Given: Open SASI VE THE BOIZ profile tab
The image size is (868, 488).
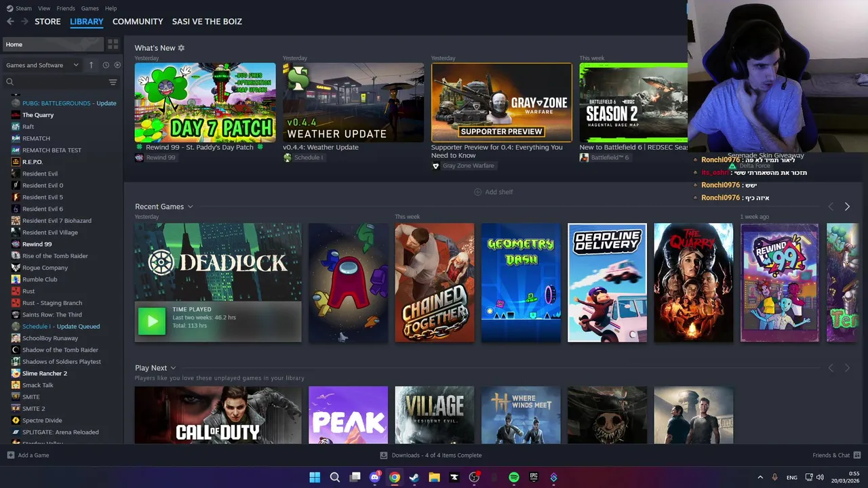Looking at the screenshot, I should 207,22.
